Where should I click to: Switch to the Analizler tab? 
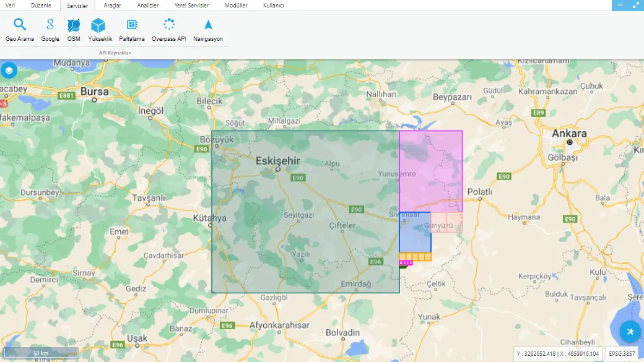(148, 6)
